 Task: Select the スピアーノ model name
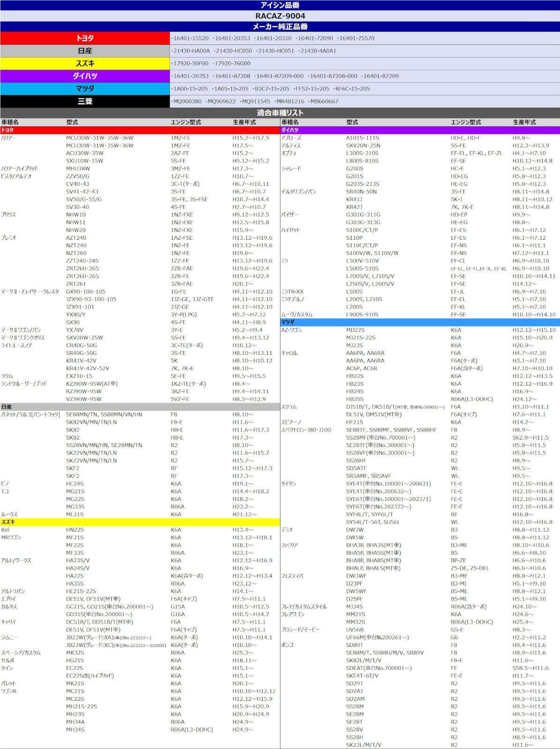291,422
